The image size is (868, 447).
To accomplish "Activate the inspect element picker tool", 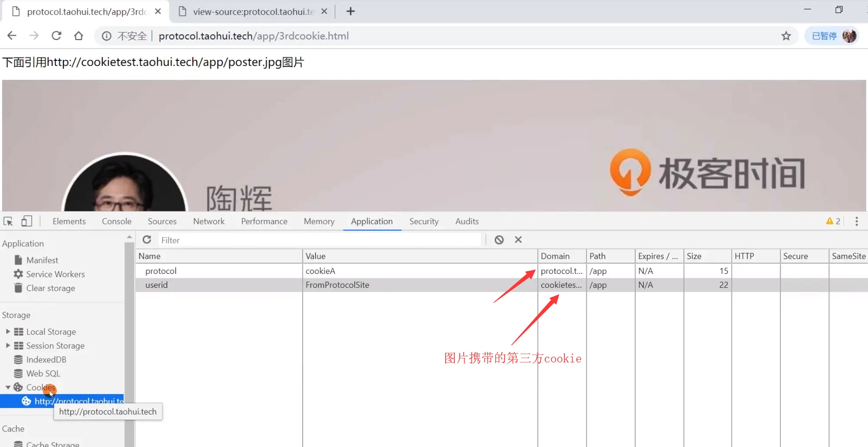I will tap(8, 221).
